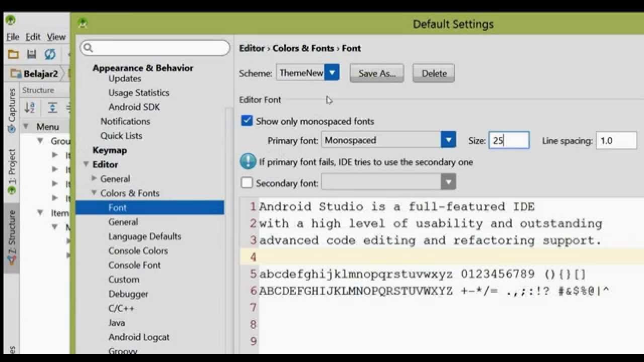Click preview line 1 'Android Studio is a full-featured IDE'

coord(396,207)
